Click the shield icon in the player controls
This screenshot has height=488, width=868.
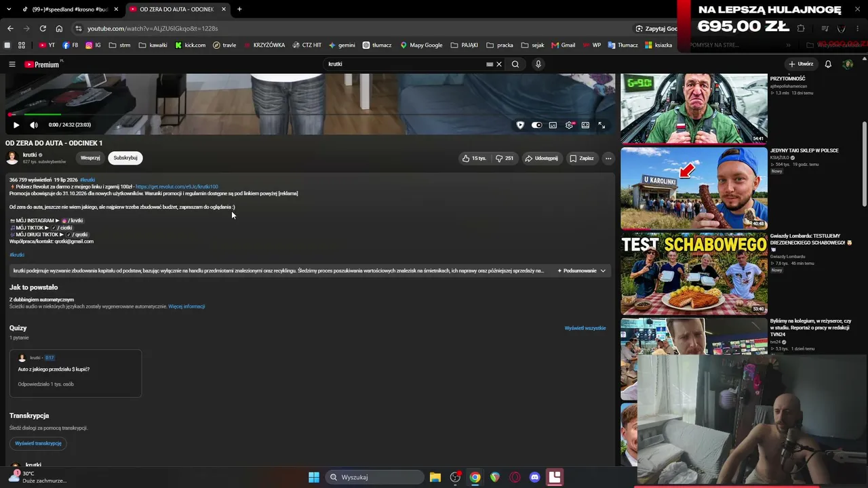pyautogui.click(x=520, y=125)
